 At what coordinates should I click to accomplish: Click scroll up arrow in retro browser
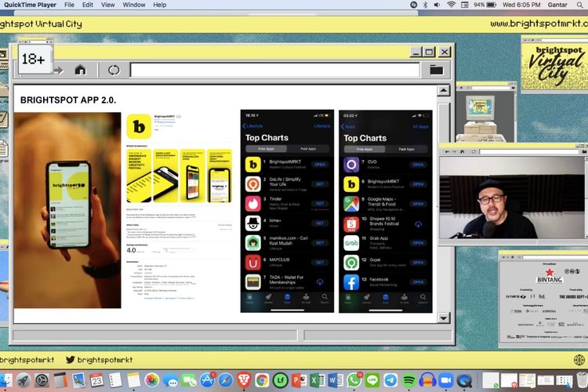click(x=444, y=91)
